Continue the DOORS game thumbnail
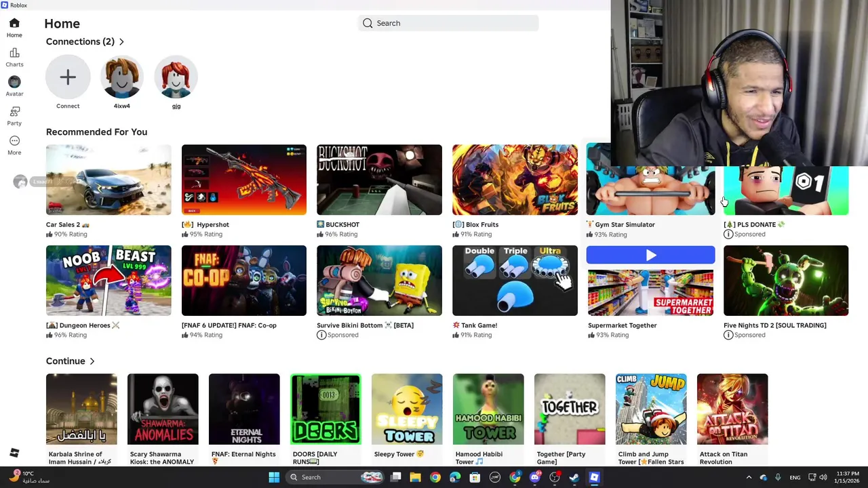 click(x=325, y=409)
